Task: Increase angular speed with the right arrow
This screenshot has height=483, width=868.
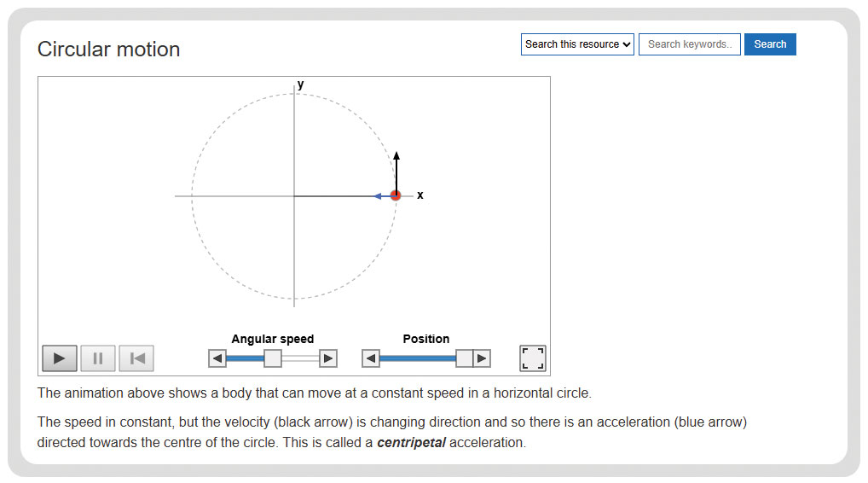Action: (x=328, y=358)
